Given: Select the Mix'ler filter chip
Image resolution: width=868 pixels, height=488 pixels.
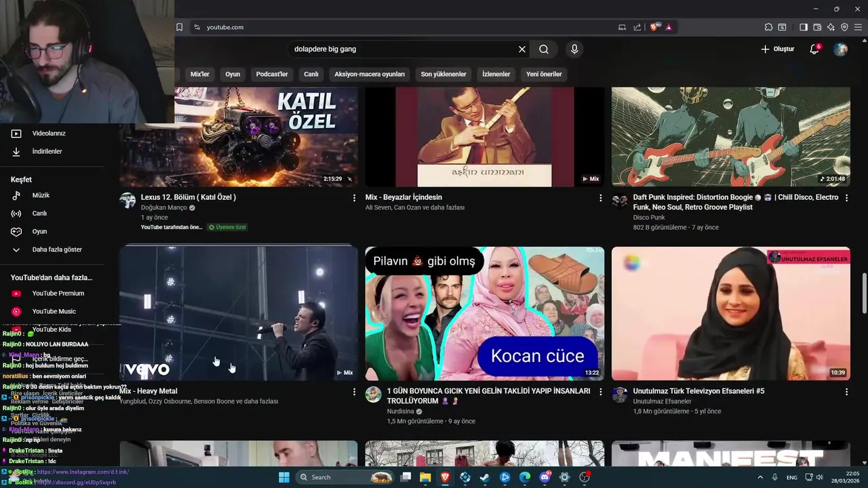Looking at the screenshot, I should [200, 74].
